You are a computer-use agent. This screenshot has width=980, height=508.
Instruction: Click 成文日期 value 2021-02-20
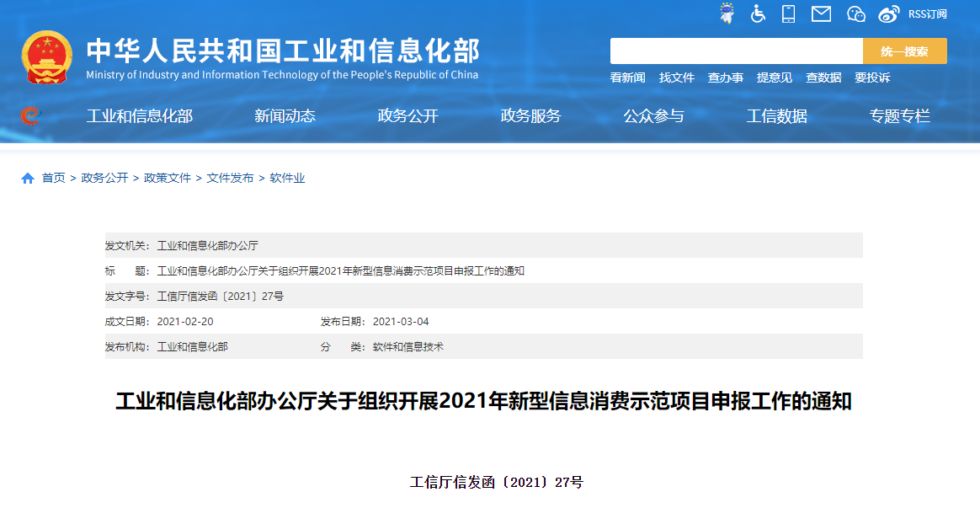tap(185, 322)
